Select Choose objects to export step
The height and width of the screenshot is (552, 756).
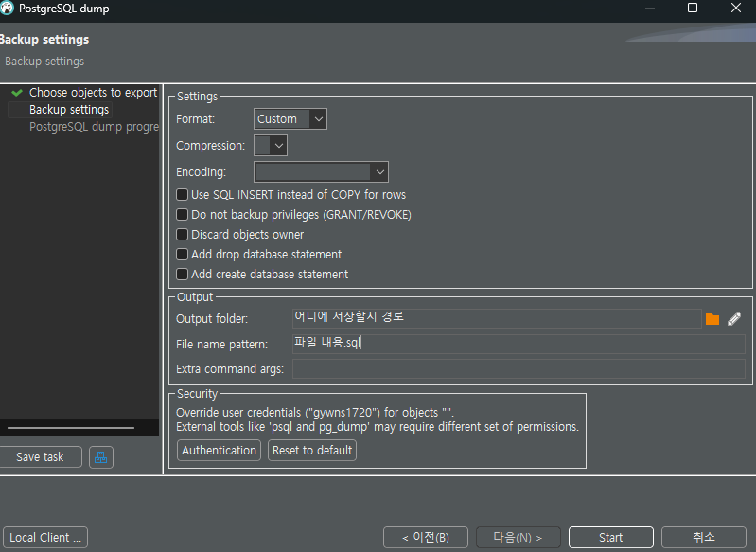pyautogui.click(x=93, y=92)
